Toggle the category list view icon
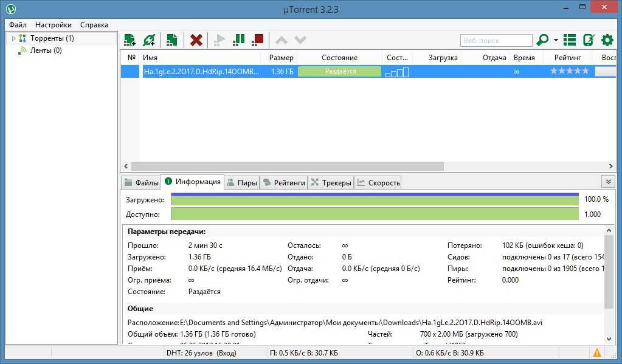 tap(570, 40)
